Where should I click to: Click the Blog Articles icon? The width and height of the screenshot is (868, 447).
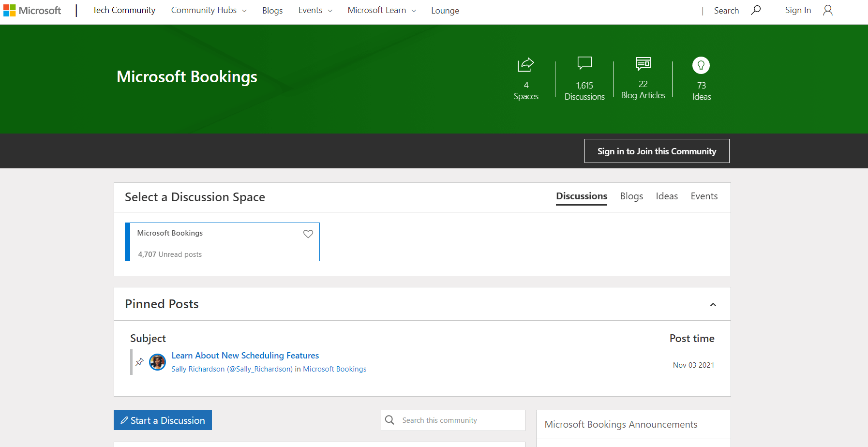(643, 63)
